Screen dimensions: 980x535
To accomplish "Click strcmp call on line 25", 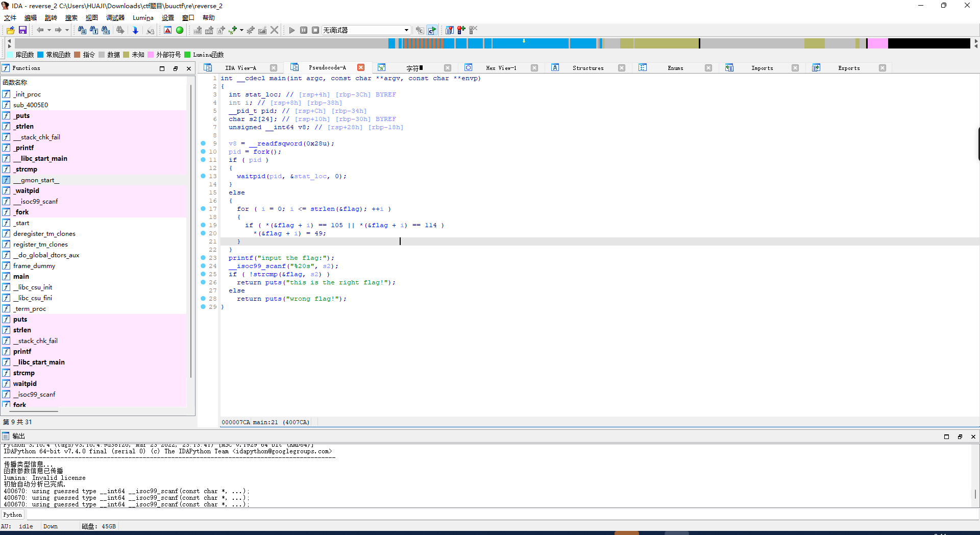I will click(x=265, y=274).
